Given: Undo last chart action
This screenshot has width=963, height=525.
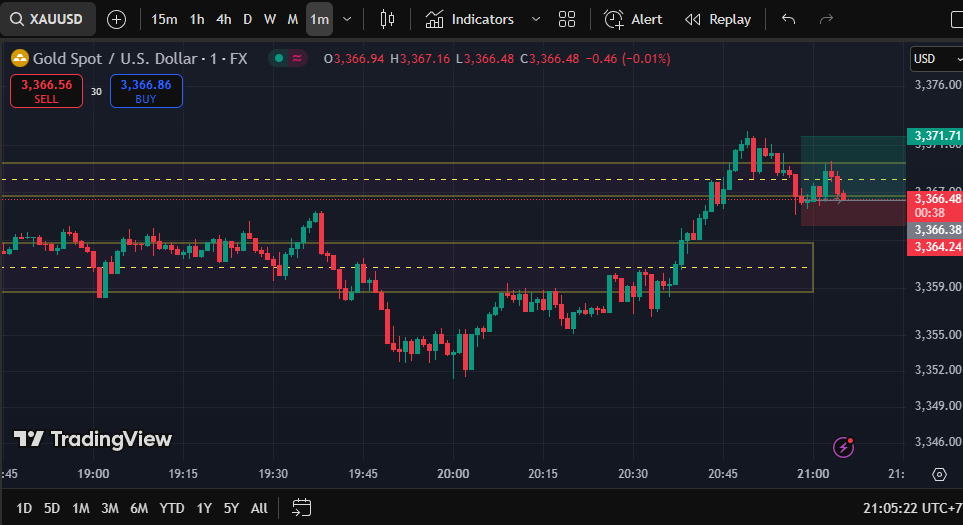Looking at the screenshot, I should [789, 20].
